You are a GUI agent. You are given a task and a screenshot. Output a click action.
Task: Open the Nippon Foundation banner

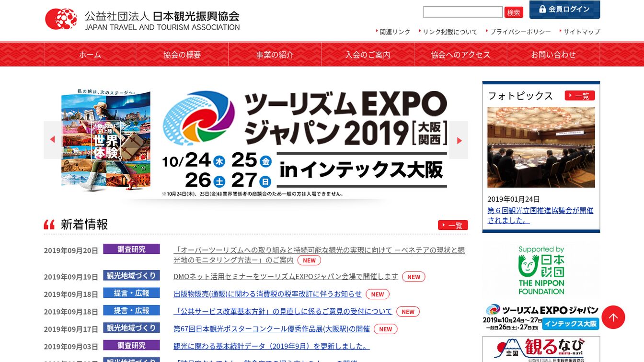pos(541,270)
